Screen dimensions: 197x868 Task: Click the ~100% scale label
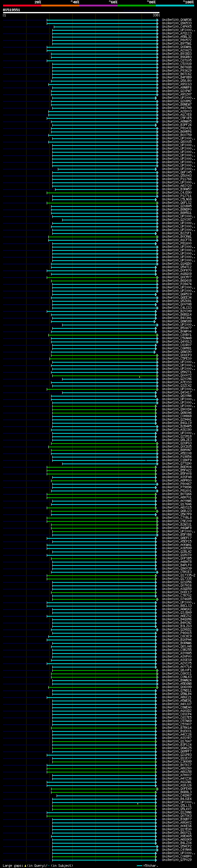pyautogui.click(x=189, y=2)
